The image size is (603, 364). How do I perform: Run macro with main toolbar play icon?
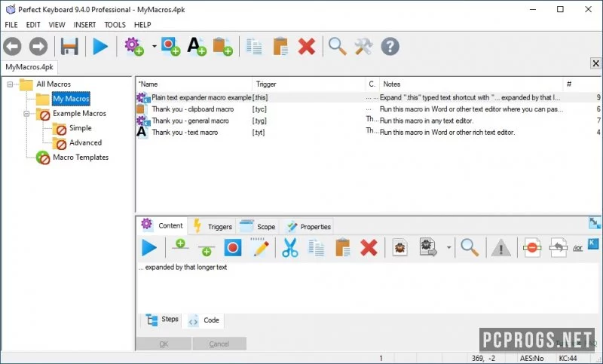100,47
